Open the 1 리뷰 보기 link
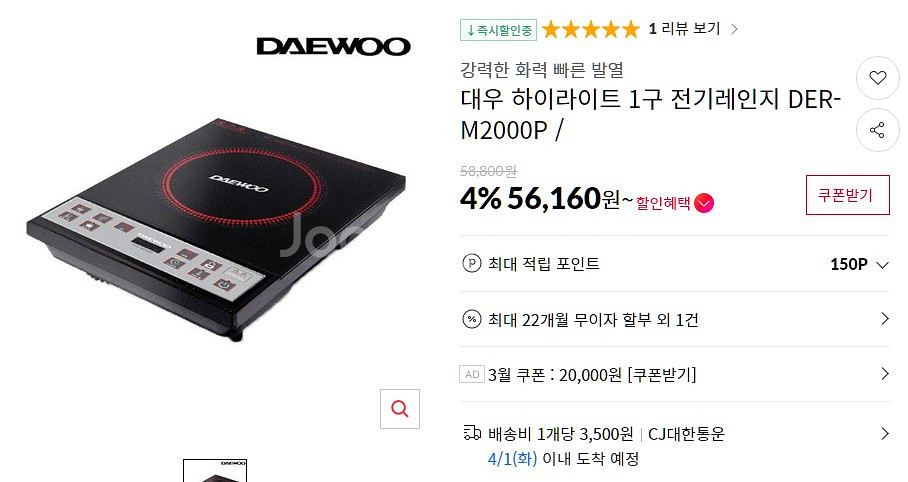Image resolution: width=908 pixels, height=482 pixels. [693, 28]
